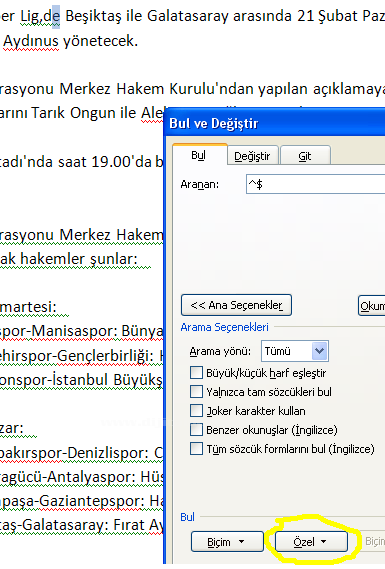
Task: Click the document text 'Tarık Ongun'
Action: pyautogui.click(x=74, y=113)
